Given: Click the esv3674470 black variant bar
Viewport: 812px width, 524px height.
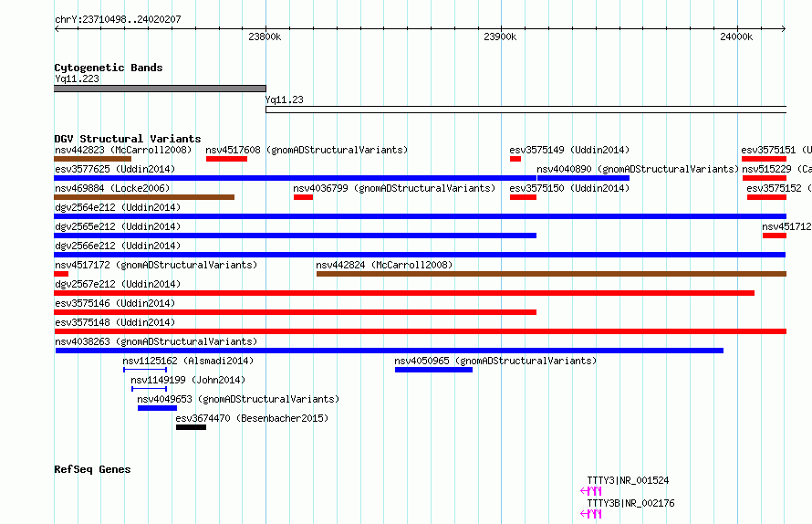Looking at the screenshot, I should point(191,427).
